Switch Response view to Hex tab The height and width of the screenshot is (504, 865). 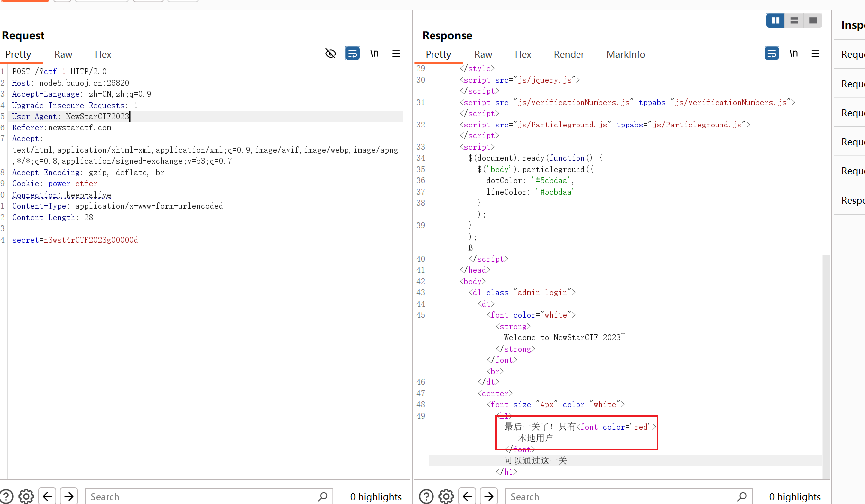click(x=523, y=54)
